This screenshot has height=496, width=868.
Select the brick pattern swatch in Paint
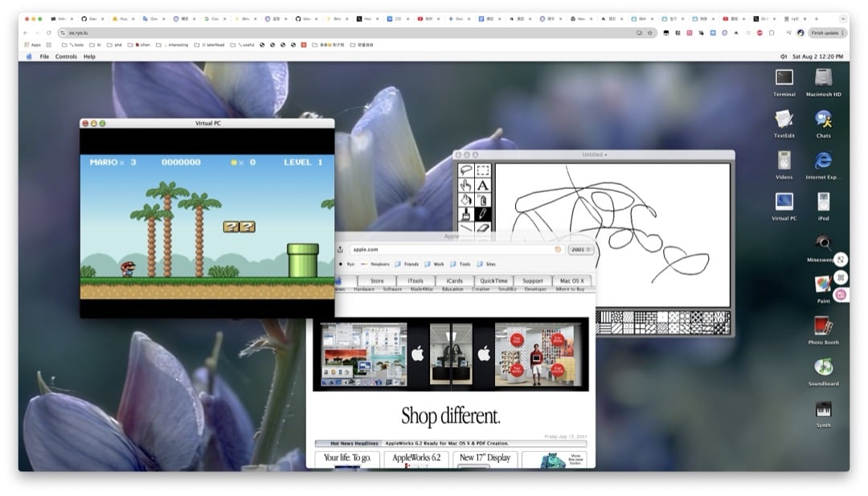click(652, 317)
